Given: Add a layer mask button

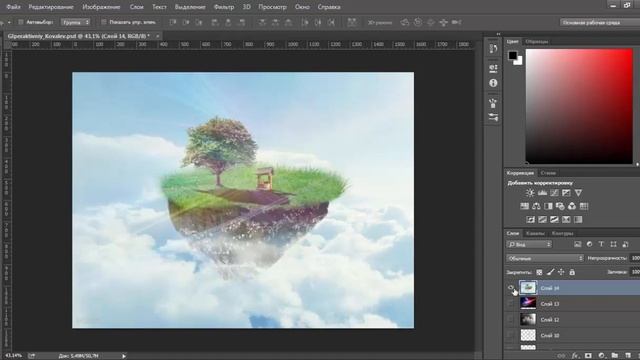Looking at the screenshot, I should (588, 356).
